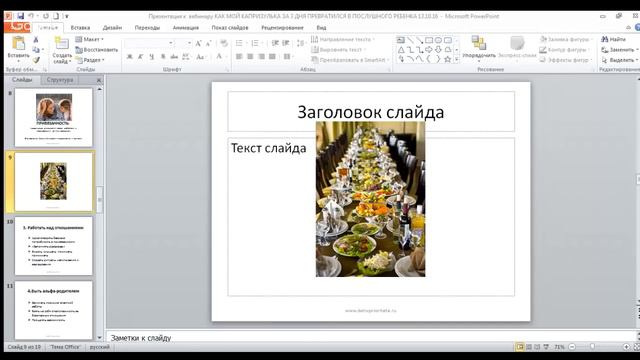Click the zoom slider handle
Screen dimensions: 640x360
coord(592,347)
